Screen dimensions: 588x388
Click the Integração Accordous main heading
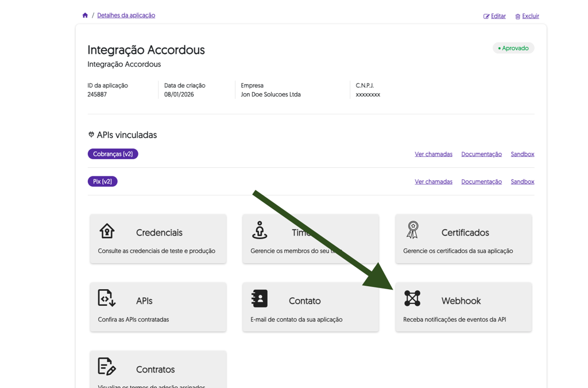pos(146,50)
